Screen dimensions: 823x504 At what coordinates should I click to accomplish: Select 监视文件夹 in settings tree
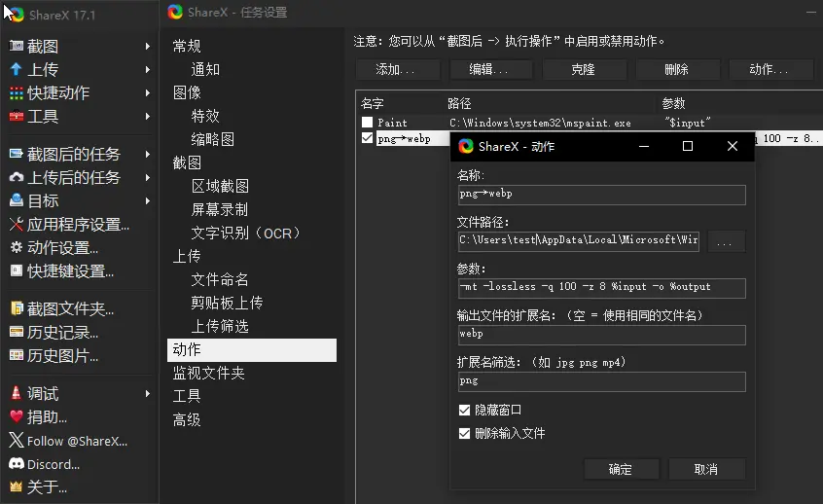tap(209, 373)
